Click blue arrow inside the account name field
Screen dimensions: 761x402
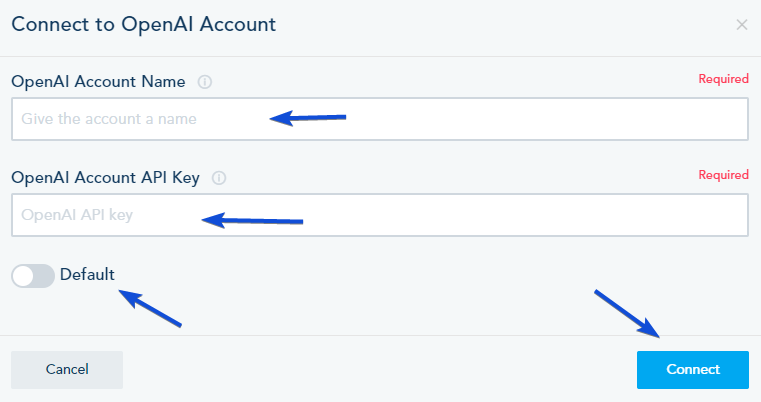pyautogui.click(x=308, y=118)
